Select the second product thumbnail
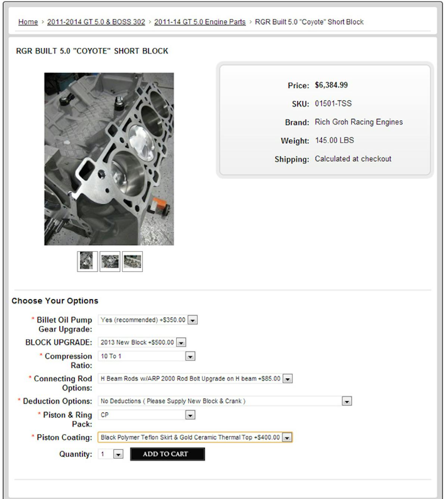 pyautogui.click(x=110, y=261)
